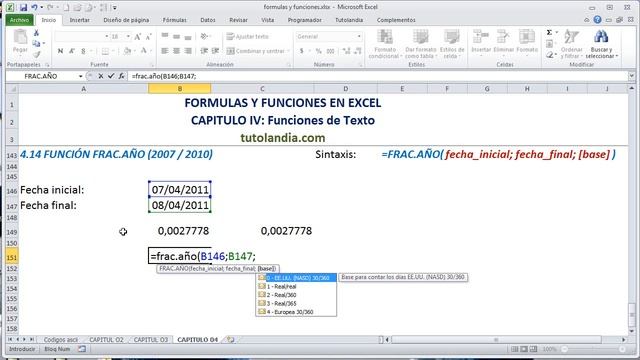
Task: Apply currency accounting format icon
Action: [302, 51]
